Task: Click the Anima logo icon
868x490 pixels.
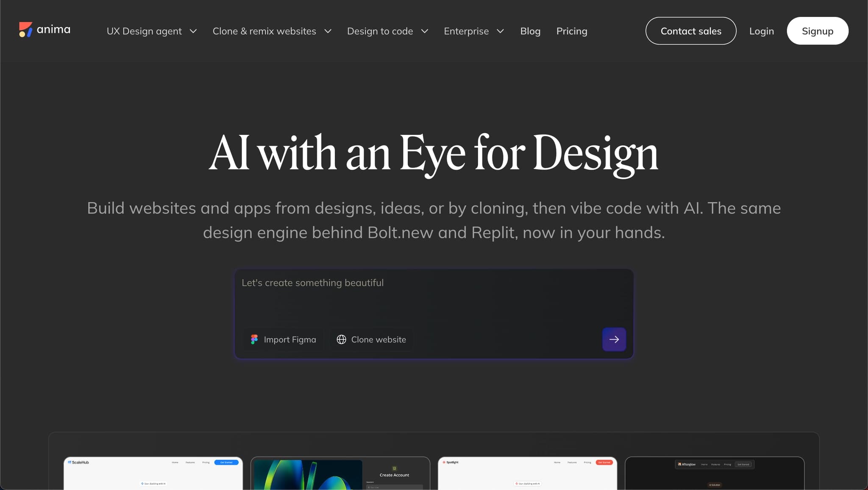Action: (x=25, y=30)
